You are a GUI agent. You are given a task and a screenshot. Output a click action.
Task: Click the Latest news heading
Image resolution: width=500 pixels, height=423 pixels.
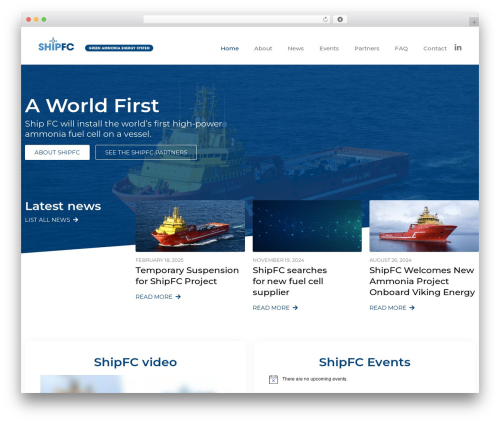[63, 206]
